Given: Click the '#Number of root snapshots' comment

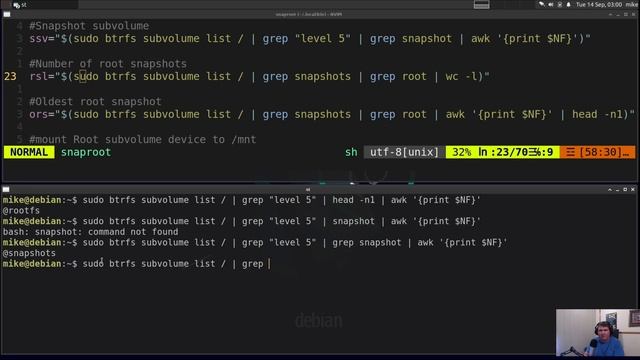Looking at the screenshot, I should 108,64.
